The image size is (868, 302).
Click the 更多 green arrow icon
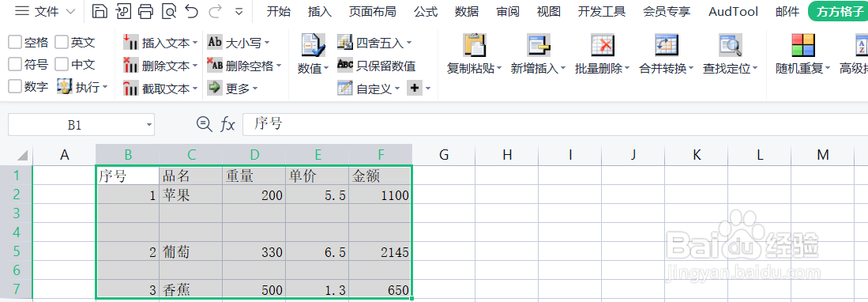(214, 88)
